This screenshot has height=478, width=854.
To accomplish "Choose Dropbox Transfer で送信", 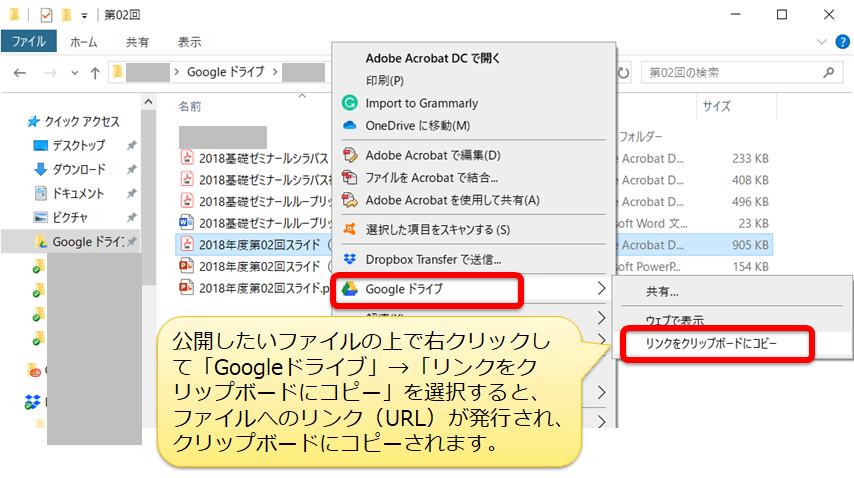I will [434, 259].
